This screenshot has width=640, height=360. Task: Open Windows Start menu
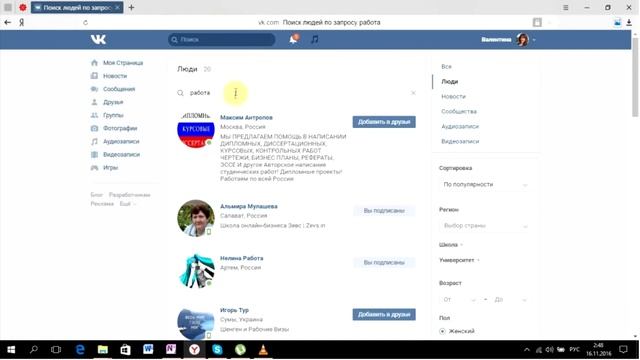coord(11,350)
